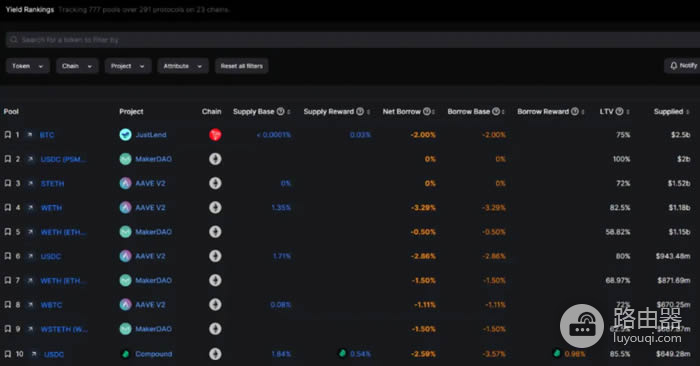
Task: Click the Chain column header
Action: point(212,112)
